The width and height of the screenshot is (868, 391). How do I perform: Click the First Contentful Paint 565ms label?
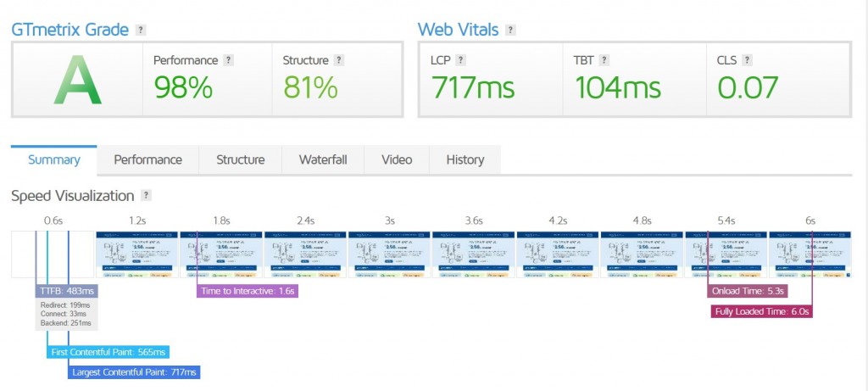[x=108, y=352]
